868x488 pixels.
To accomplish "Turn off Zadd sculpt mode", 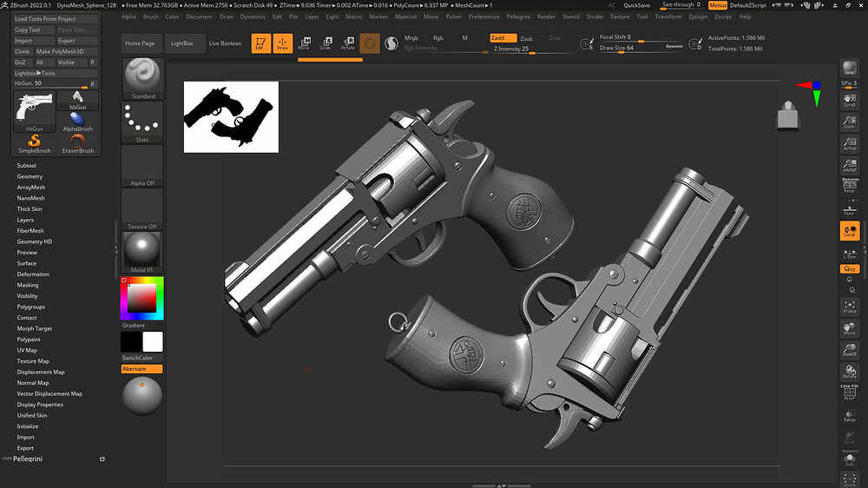I will [x=503, y=38].
